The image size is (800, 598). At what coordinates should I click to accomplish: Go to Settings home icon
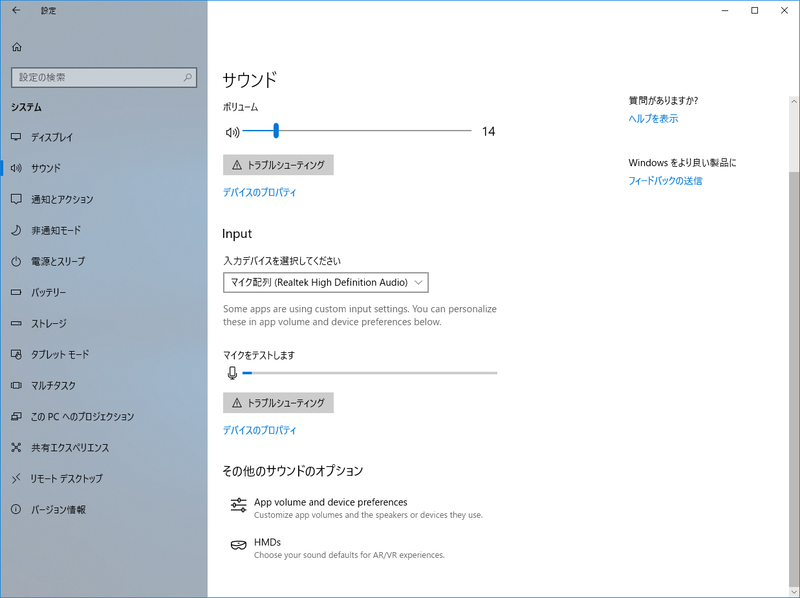tap(16, 47)
